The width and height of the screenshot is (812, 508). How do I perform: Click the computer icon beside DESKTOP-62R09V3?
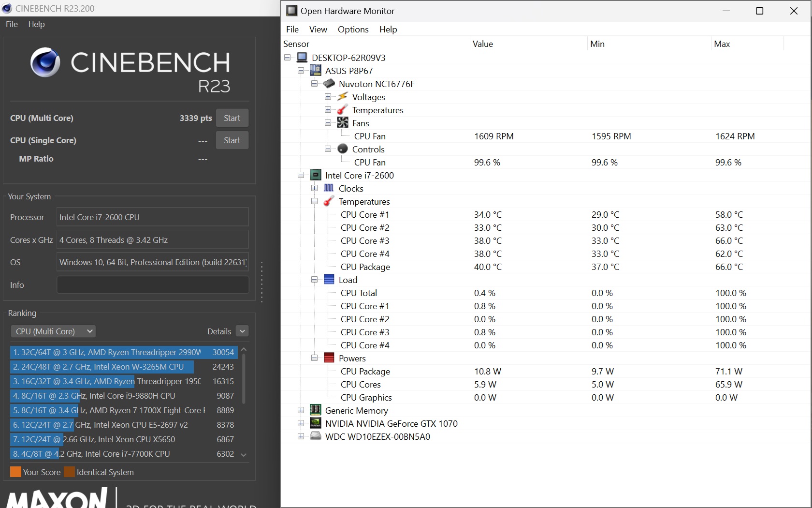[302, 58]
